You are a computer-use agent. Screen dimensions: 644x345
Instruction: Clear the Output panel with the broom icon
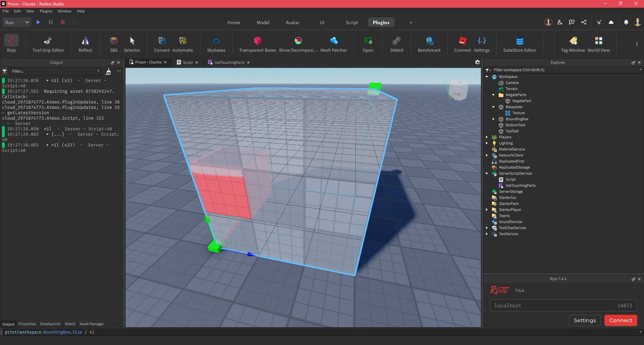(x=108, y=71)
